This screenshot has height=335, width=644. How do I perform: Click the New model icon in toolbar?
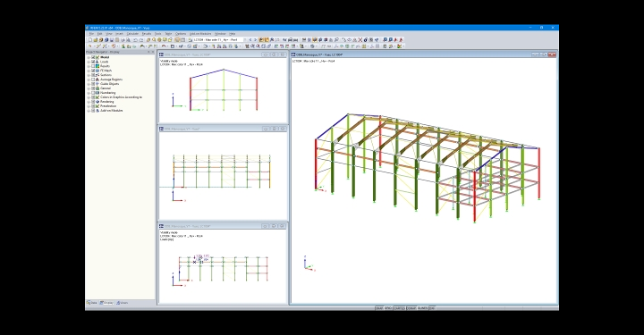point(90,40)
